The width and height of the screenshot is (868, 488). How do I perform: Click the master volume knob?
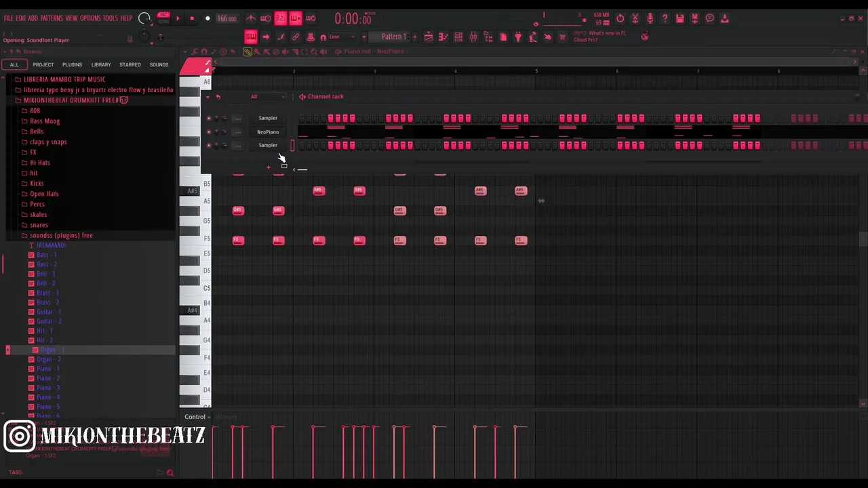click(144, 18)
